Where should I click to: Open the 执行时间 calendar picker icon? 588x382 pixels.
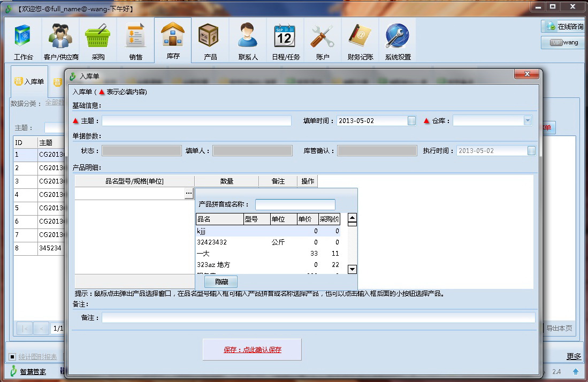point(531,151)
